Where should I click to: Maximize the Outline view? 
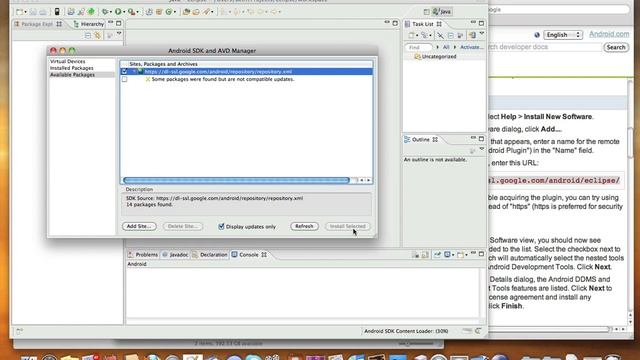click(481, 139)
